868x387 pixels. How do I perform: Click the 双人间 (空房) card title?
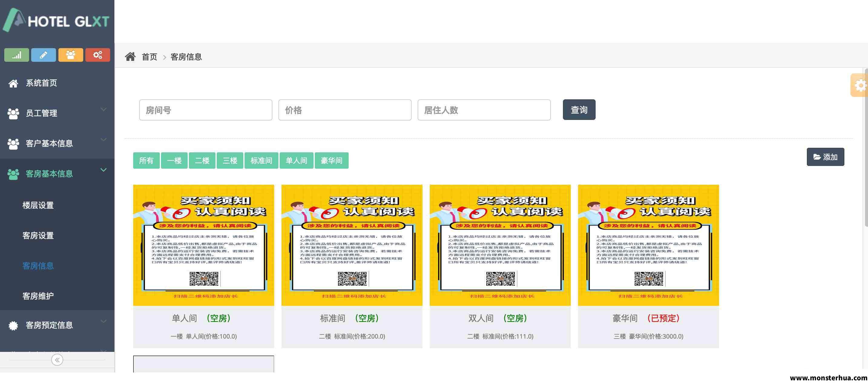498,318
